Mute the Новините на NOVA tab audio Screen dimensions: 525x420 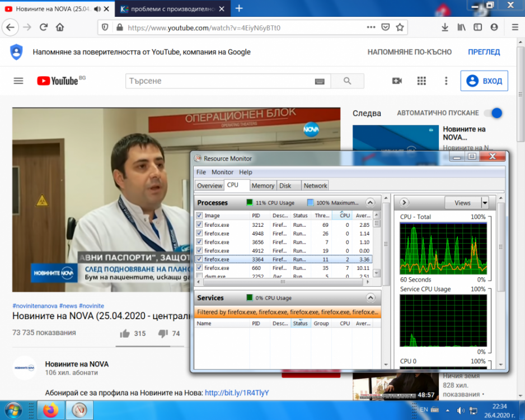point(97,9)
